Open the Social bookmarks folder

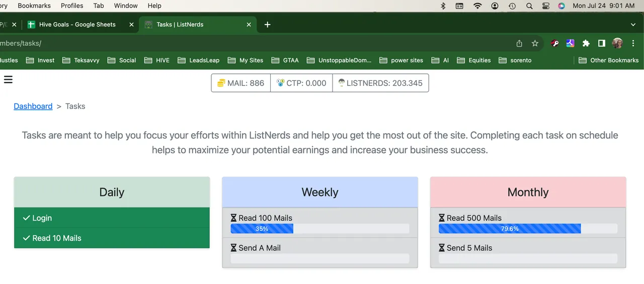(122, 60)
